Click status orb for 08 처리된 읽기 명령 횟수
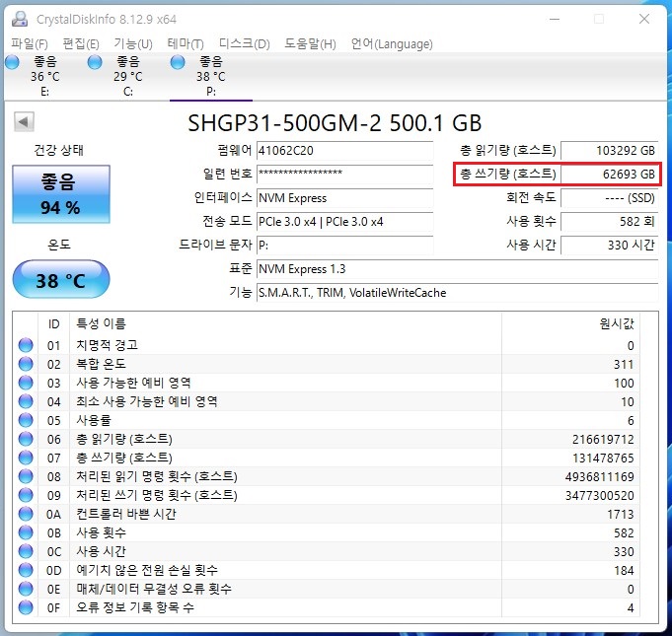The width and height of the screenshot is (672, 636). [x=26, y=476]
